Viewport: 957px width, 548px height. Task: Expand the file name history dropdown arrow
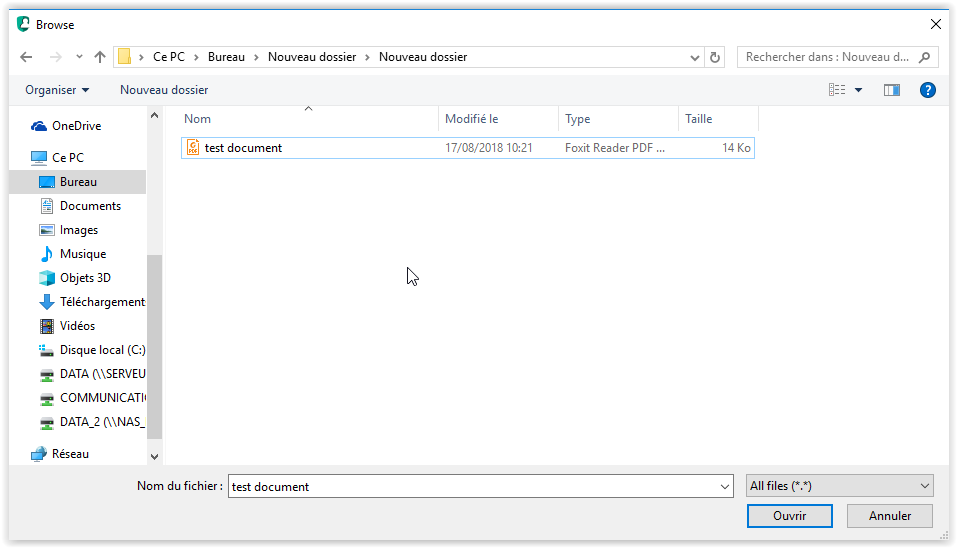click(x=725, y=487)
